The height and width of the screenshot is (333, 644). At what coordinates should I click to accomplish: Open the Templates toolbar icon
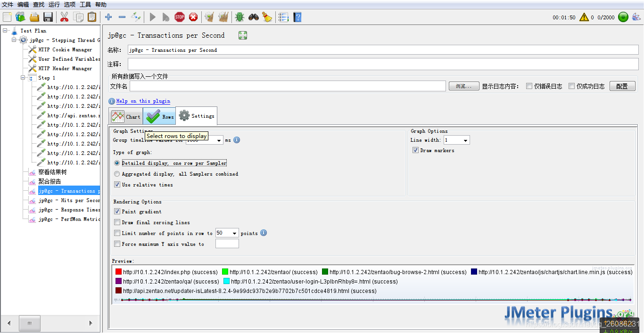click(x=20, y=17)
